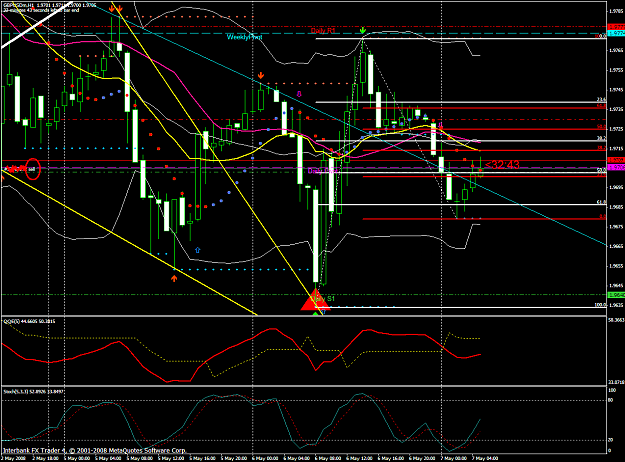Screen dimensions: 625x462
Task: Click the 7 May 04:00 time label
Action: [486, 458]
